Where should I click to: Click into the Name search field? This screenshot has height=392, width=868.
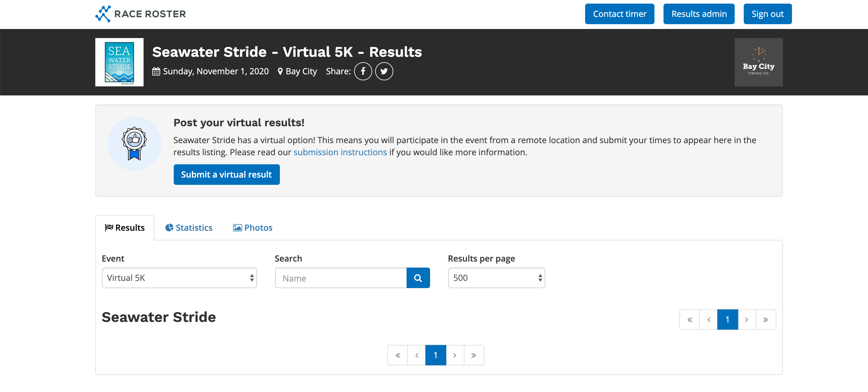click(x=341, y=278)
